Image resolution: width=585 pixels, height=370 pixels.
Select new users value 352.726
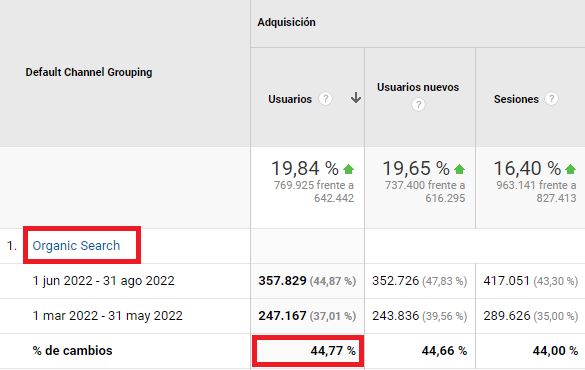click(x=395, y=281)
